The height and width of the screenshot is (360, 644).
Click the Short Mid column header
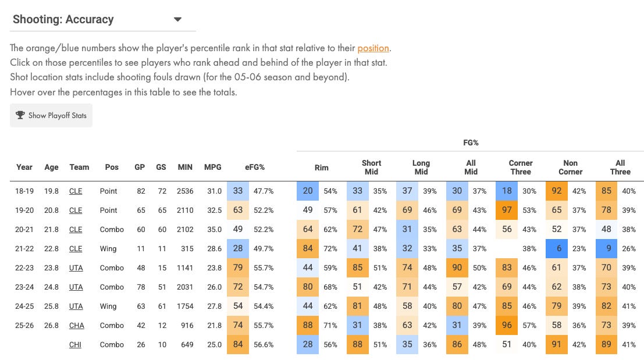pyautogui.click(x=371, y=167)
